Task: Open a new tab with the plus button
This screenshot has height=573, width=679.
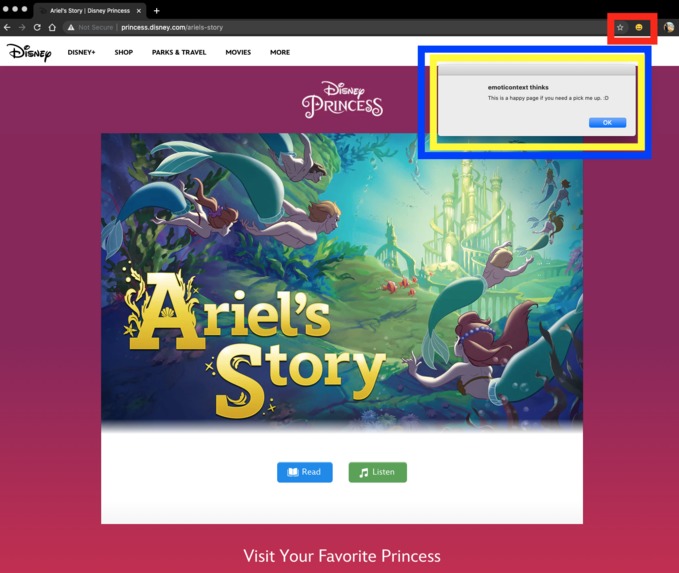Action: coord(157,10)
